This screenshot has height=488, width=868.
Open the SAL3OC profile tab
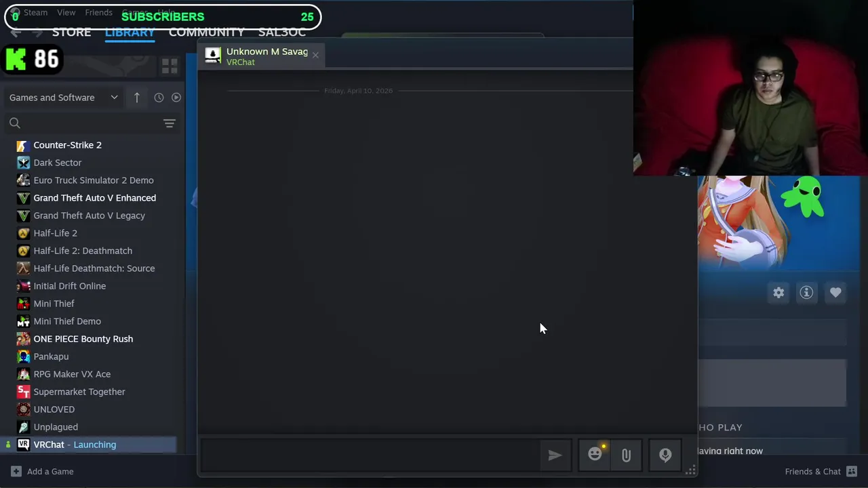click(x=282, y=33)
